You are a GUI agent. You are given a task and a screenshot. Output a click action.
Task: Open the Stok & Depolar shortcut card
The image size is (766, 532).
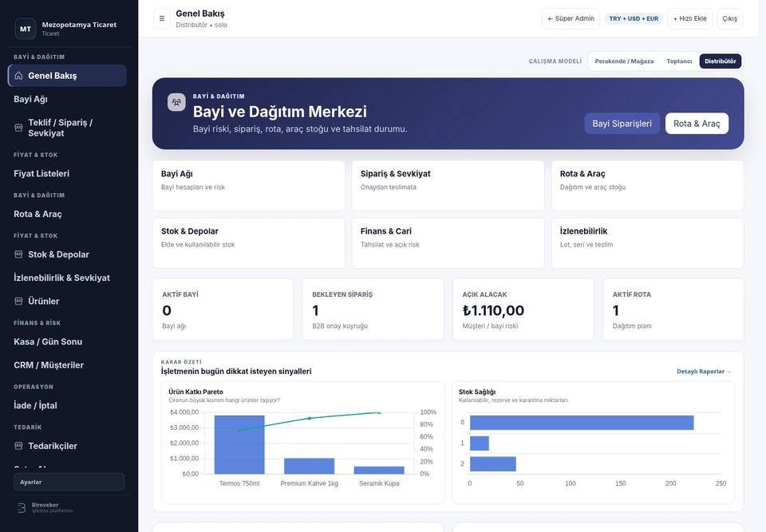pos(249,242)
